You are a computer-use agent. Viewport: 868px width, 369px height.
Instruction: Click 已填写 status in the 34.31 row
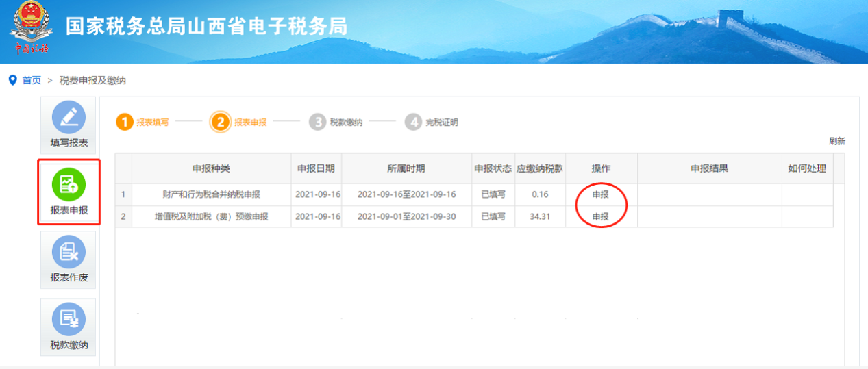point(493,216)
